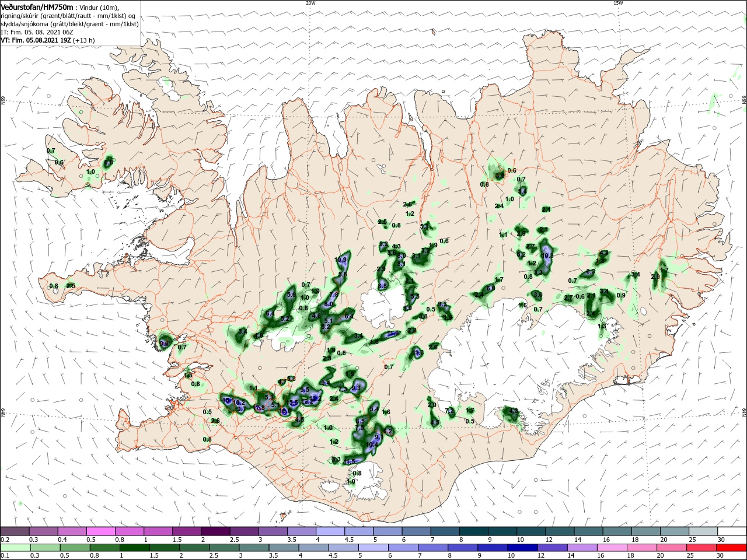This screenshot has height=560, width=747.
Task: Click the 2.5 value on Snæfellsnes peninsula
Action: coord(71,285)
